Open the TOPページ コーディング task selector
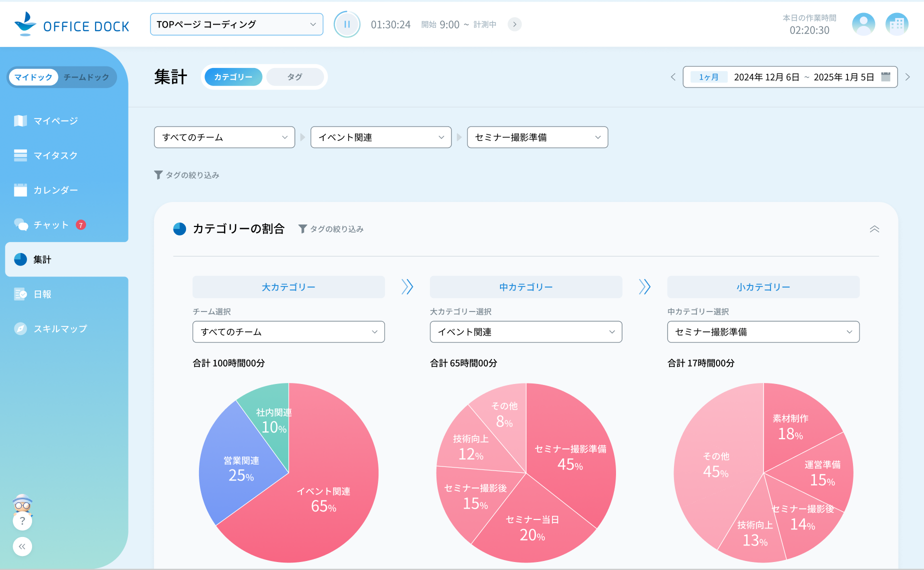This screenshot has height=570, width=924. (x=236, y=23)
